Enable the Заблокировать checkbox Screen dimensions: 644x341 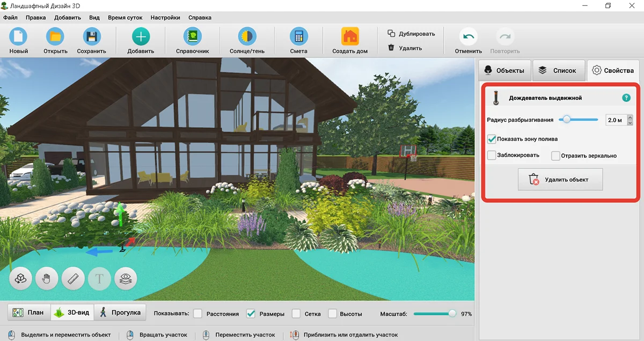[x=492, y=155]
